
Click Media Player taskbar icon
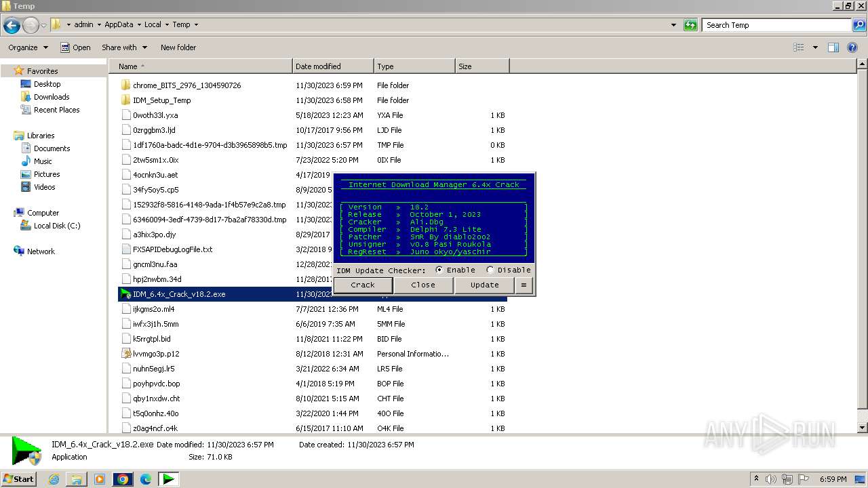[100, 479]
